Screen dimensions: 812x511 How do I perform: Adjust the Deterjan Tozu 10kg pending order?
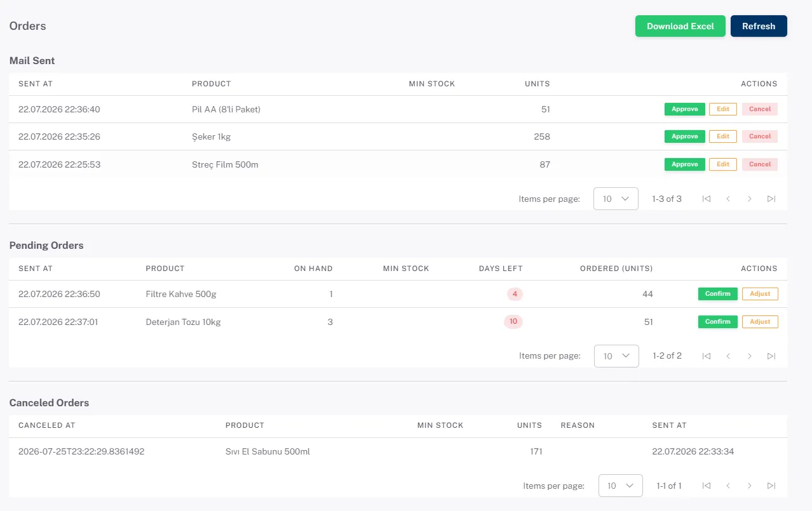(x=760, y=322)
